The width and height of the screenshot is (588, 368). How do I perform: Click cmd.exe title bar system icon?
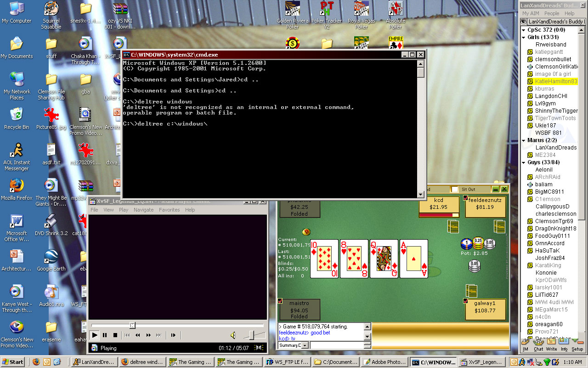[126, 54]
